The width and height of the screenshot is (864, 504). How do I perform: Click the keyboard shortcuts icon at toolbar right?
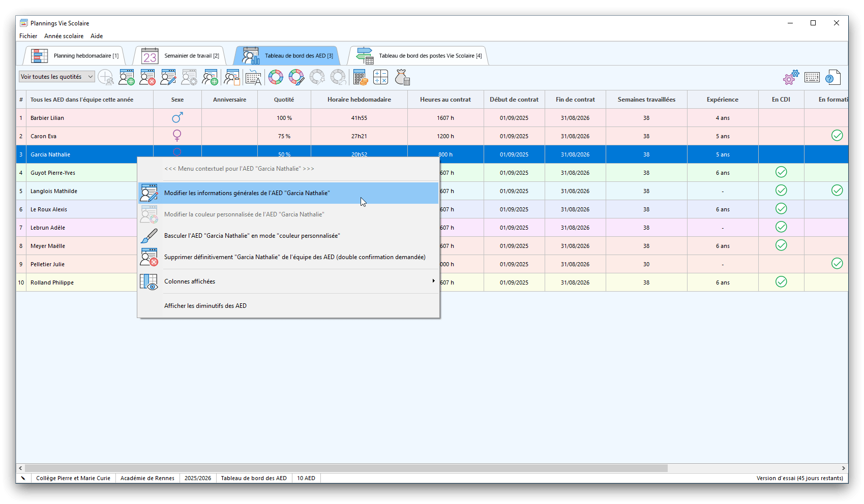click(812, 77)
